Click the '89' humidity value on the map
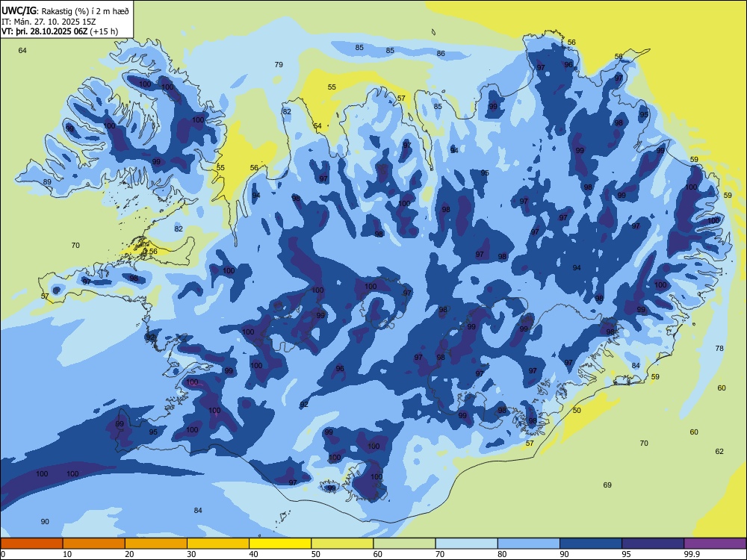 46,182
